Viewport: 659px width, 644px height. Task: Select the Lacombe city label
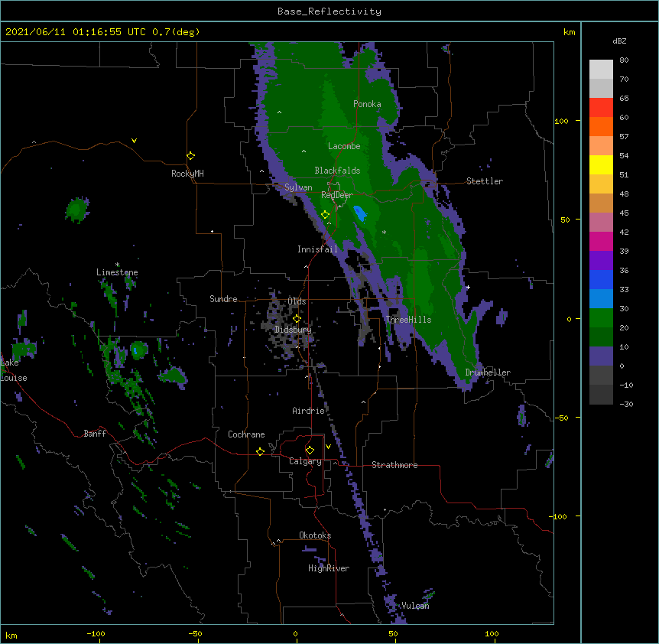(344, 146)
